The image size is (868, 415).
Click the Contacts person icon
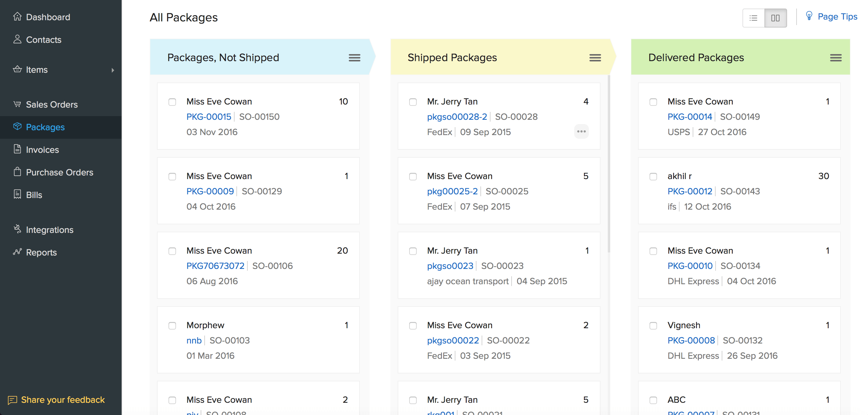17,39
